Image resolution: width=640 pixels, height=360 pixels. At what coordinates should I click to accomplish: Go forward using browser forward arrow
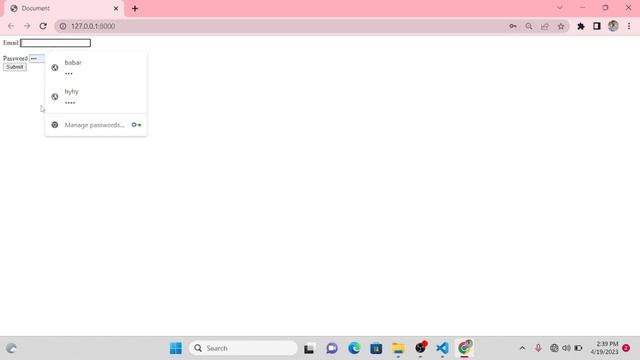27,26
